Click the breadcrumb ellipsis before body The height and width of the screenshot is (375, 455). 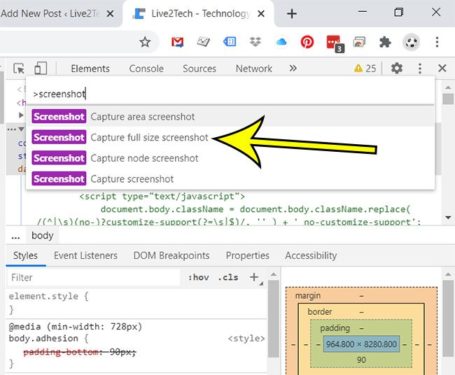(15, 236)
